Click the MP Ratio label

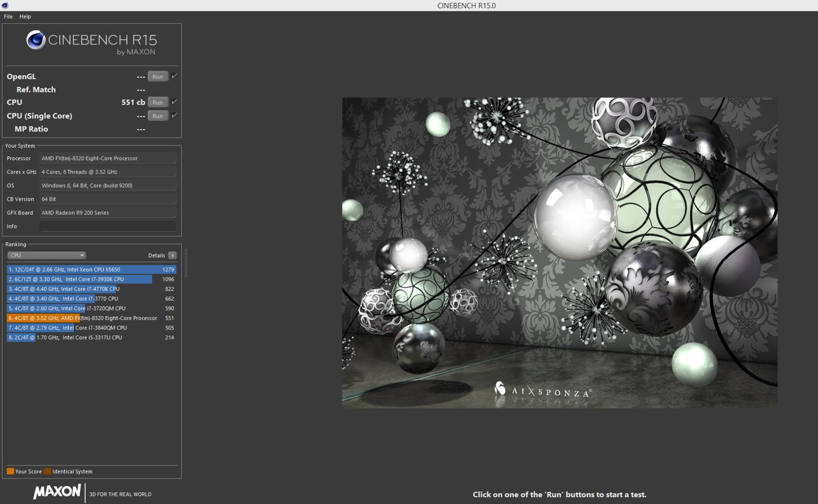31,129
